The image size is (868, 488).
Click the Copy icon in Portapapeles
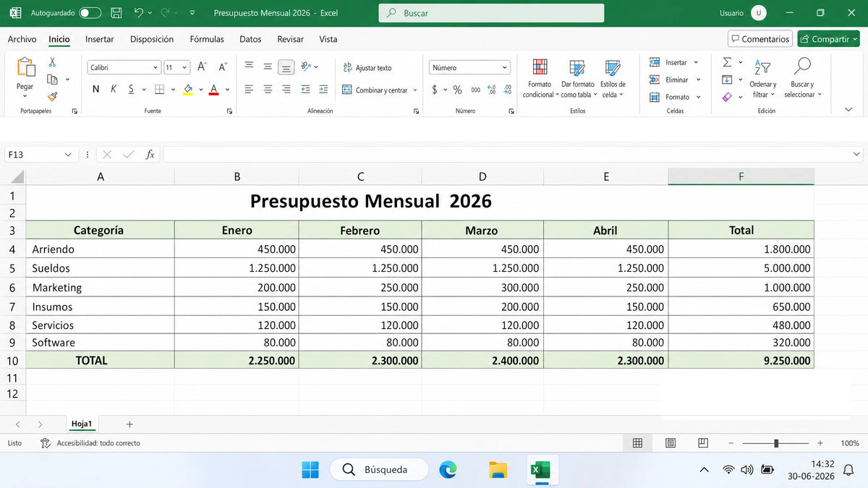pyautogui.click(x=52, y=80)
